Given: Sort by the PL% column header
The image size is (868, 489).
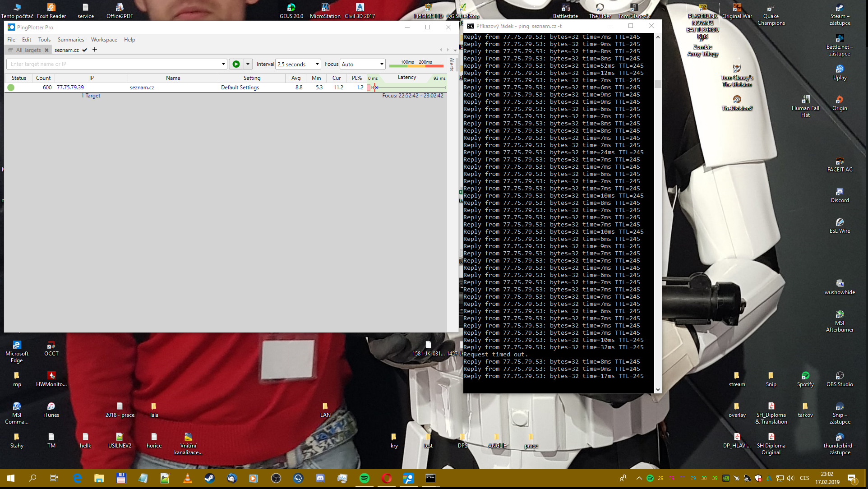Looking at the screenshot, I should tap(356, 78).
